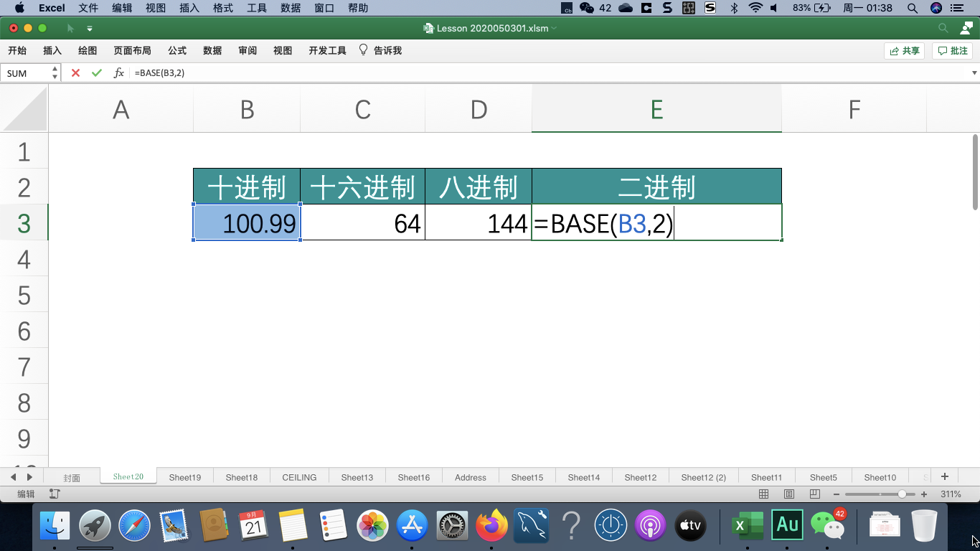
Task: Open the 插入 ribbon tab
Action: point(52,50)
